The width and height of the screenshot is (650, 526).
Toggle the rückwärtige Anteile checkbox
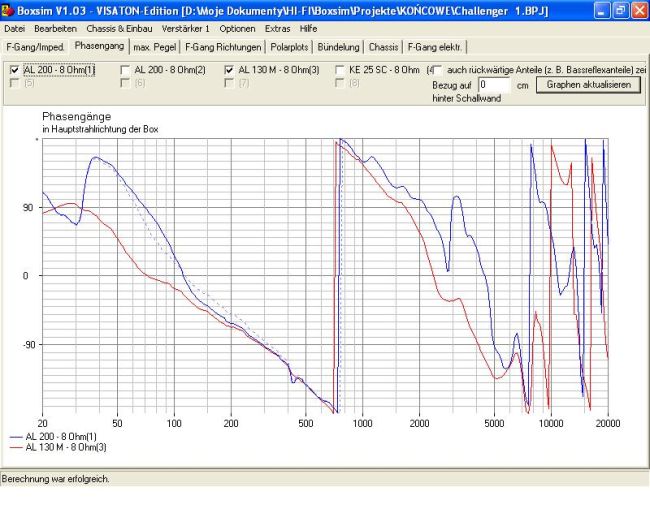click(437, 70)
